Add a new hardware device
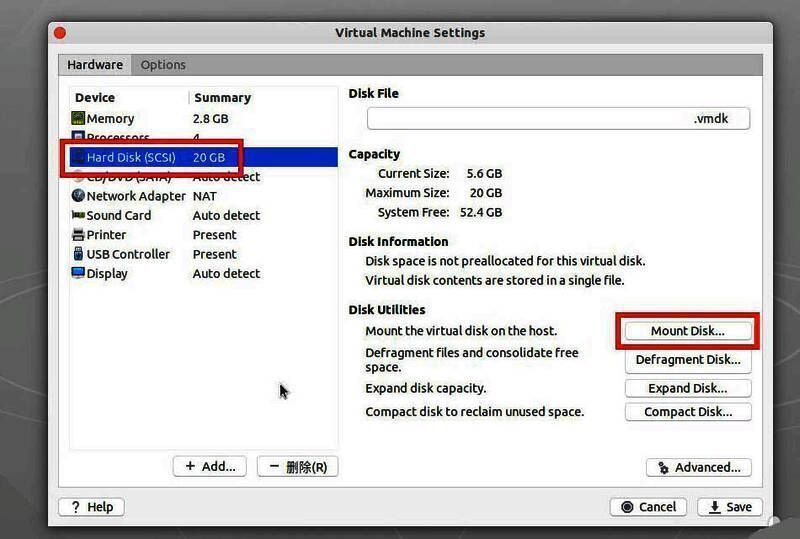This screenshot has width=800, height=539. tap(211, 466)
